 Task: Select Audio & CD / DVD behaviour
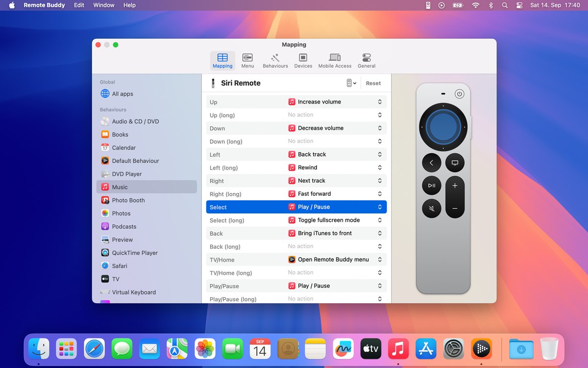[147, 121]
